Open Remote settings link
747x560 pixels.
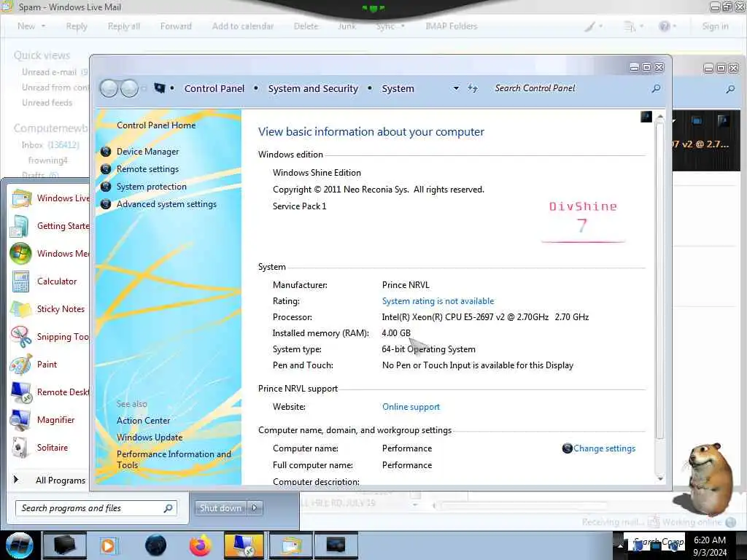click(x=147, y=169)
